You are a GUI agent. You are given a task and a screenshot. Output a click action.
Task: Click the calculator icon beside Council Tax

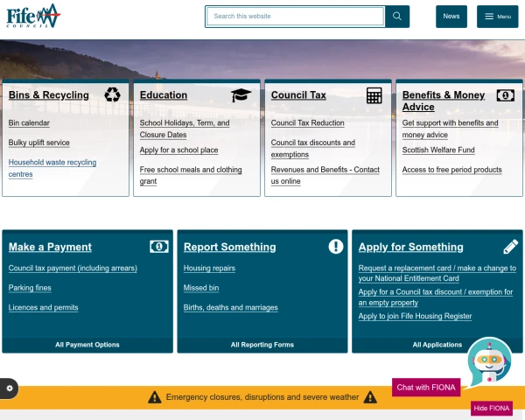pos(374,95)
